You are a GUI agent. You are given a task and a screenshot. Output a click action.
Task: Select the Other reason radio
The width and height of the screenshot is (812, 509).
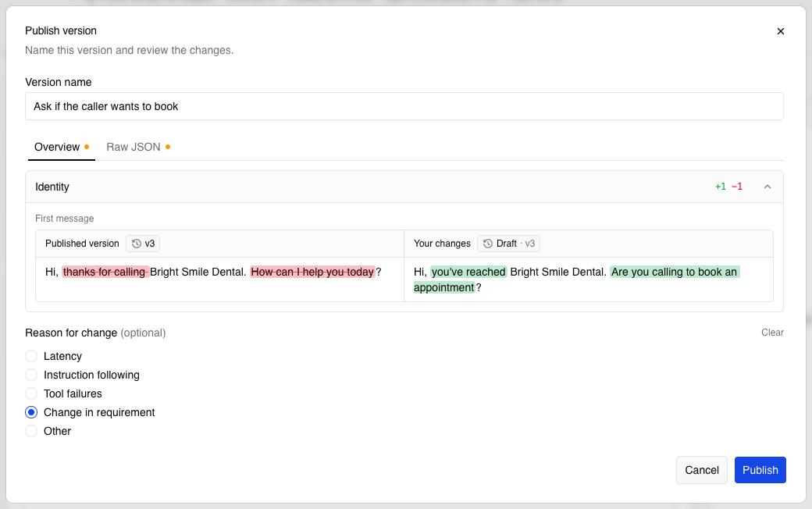[31, 431]
